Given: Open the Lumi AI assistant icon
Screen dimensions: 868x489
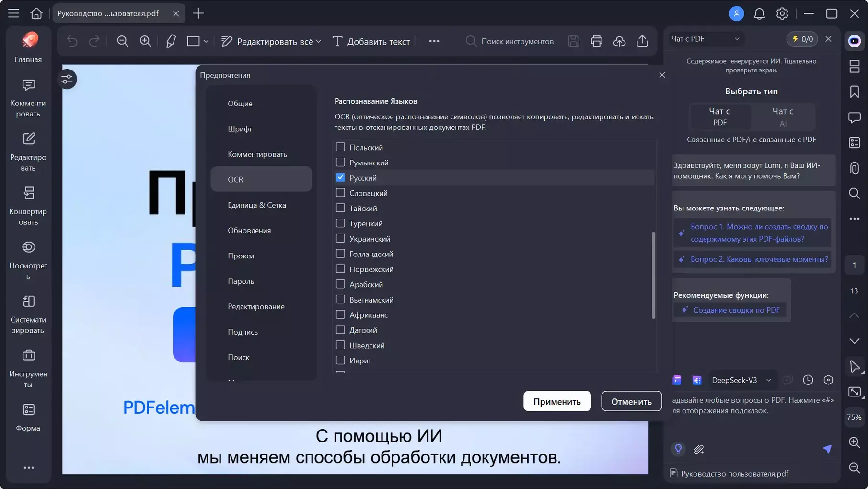Looking at the screenshot, I should pos(855,41).
